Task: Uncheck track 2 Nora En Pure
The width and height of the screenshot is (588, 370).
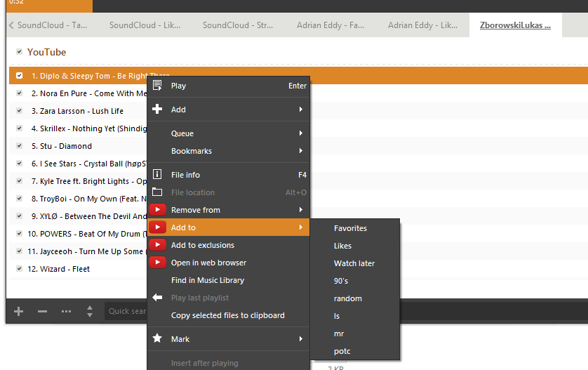Action: [x=19, y=93]
